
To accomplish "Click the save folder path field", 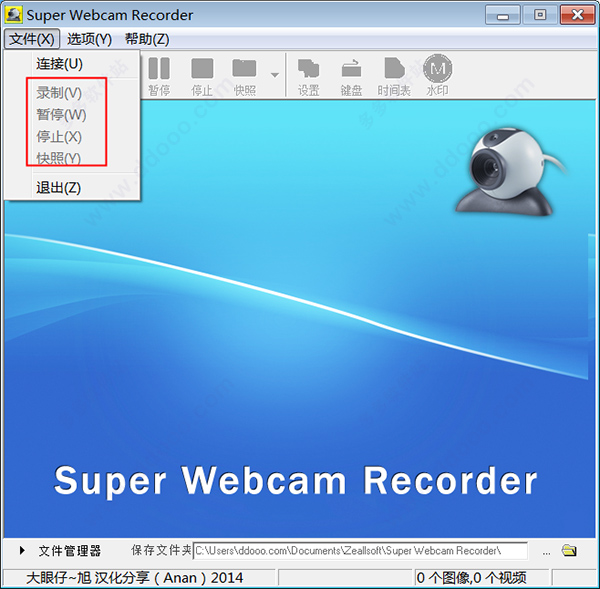I will coord(360,551).
